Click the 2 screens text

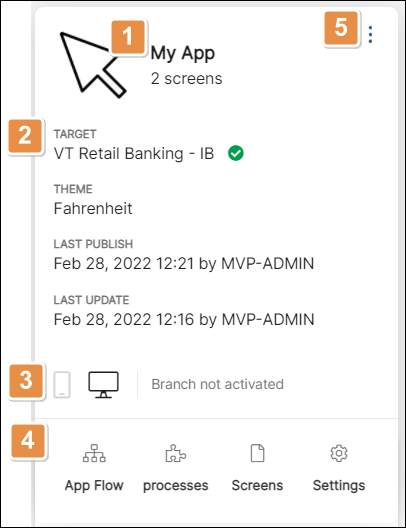click(187, 79)
